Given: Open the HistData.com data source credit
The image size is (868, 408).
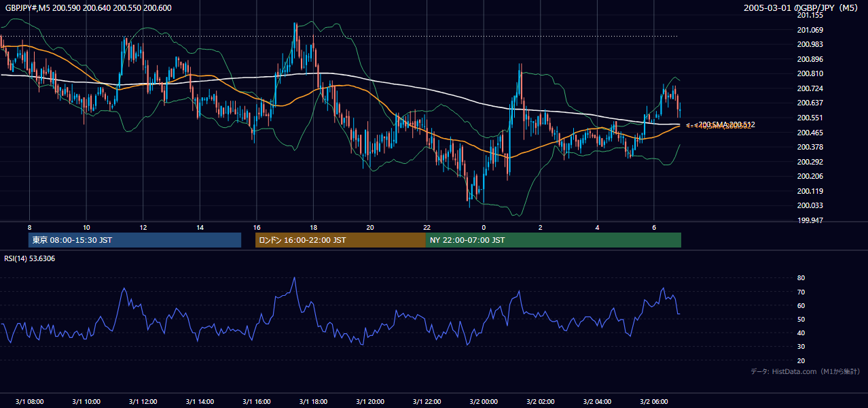Looking at the screenshot, I should coord(805,371).
